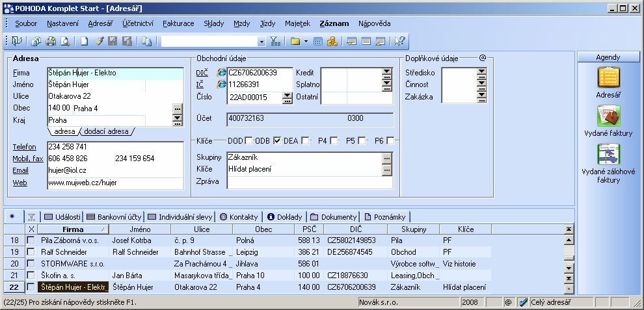Uncheck the ODB checkbox
Image resolution: width=644 pixels, height=310 pixels.
point(277,141)
